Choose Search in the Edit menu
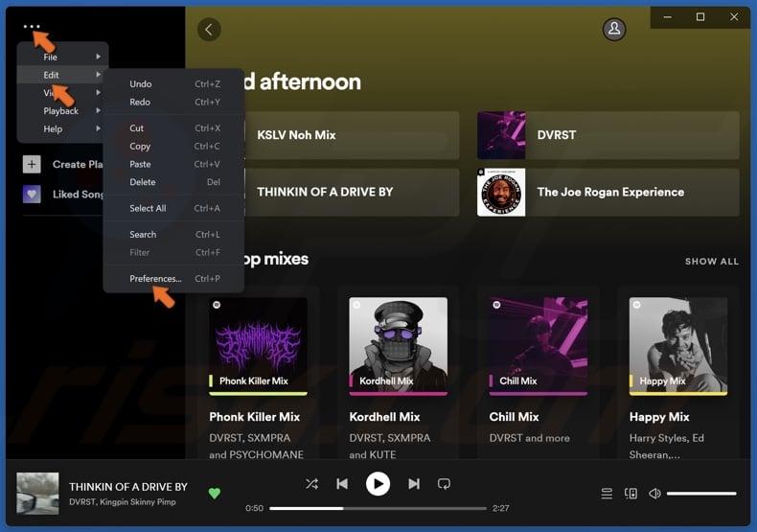 coord(174,234)
